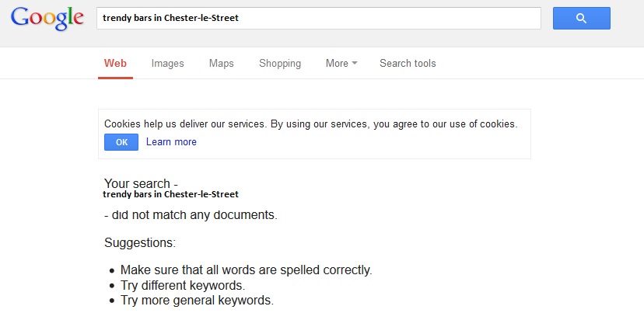The width and height of the screenshot is (644, 334).
Task: Click the More menu label
Action: [x=337, y=64]
